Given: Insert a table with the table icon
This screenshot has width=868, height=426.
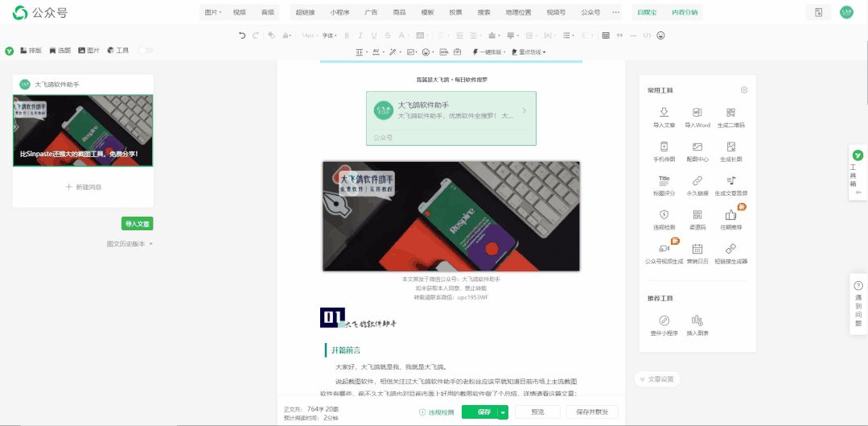Looking at the screenshot, I should 606,35.
